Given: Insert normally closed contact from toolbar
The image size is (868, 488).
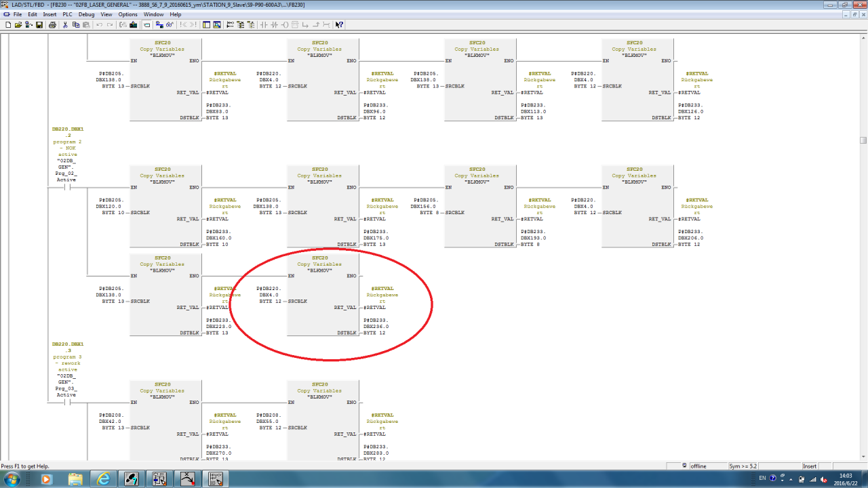Looking at the screenshot, I should pos(274,25).
